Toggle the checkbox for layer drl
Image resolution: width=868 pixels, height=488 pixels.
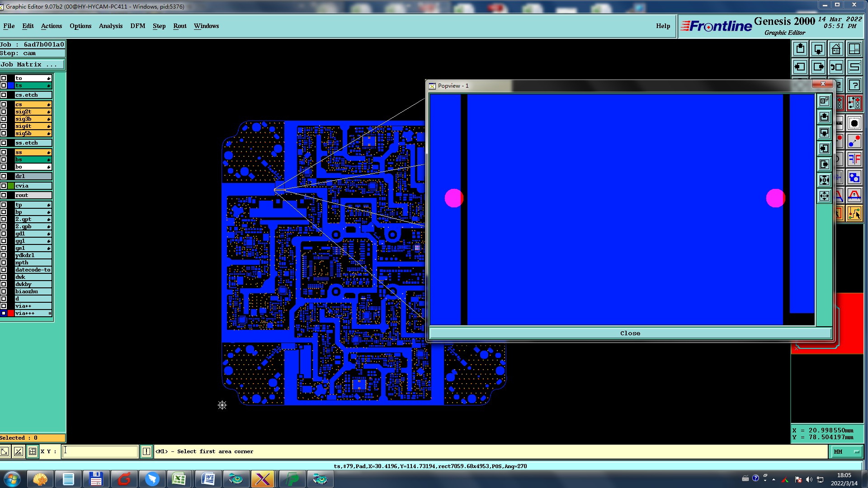(x=4, y=176)
